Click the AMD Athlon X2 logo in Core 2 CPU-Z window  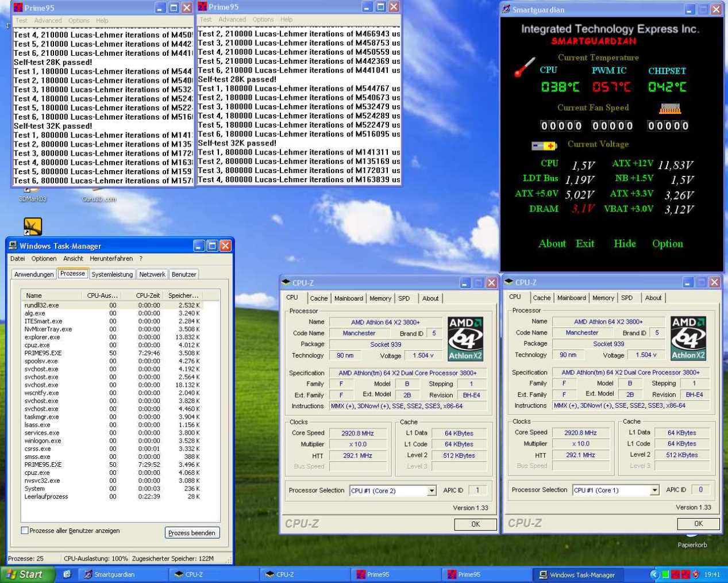tap(465, 339)
